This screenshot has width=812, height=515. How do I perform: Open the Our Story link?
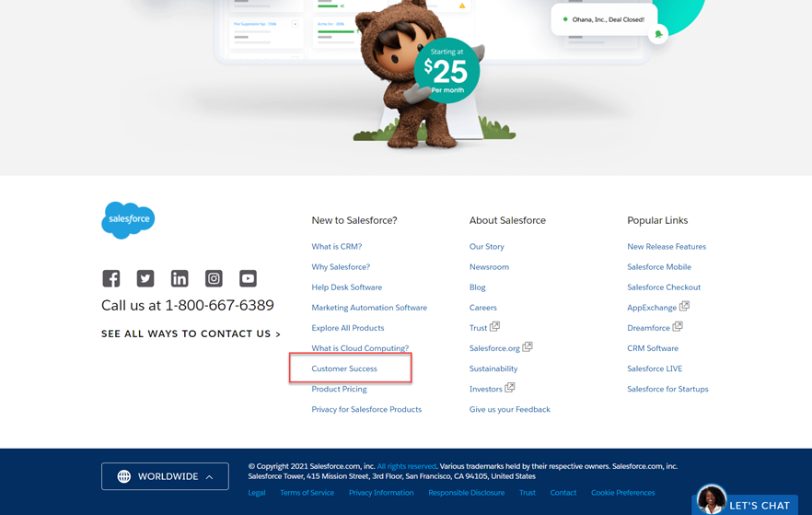tap(487, 247)
